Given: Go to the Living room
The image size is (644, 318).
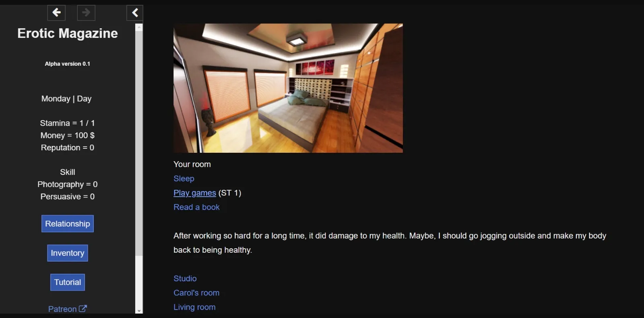Looking at the screenshot, I should [194, 307].
